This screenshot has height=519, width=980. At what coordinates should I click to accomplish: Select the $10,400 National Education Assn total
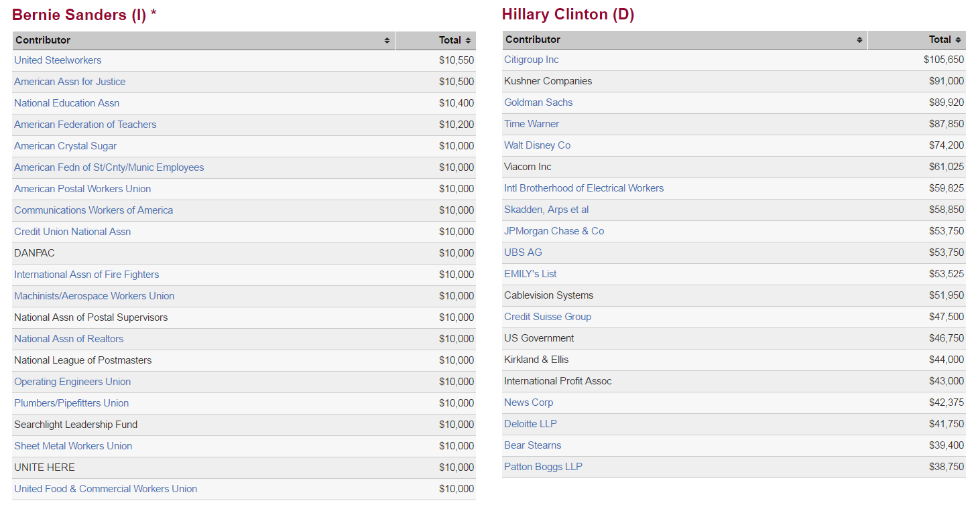[456, 103]
